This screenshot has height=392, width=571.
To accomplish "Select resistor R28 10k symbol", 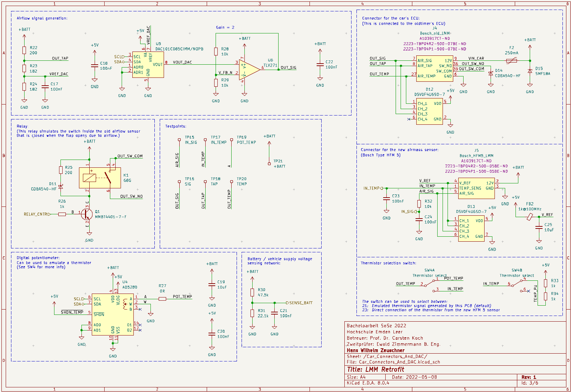I will coord(216,52).
